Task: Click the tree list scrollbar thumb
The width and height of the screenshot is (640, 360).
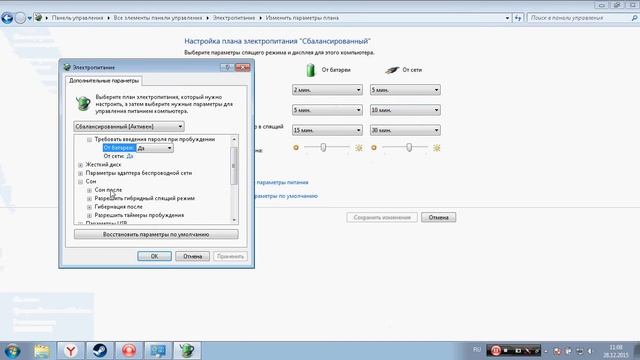Action: pos(234,165)
